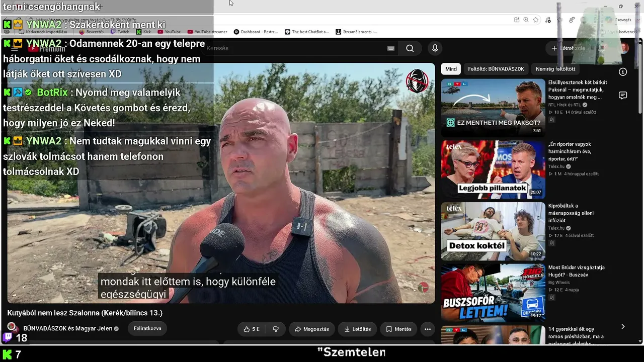Open the RTL Hírek és RTL channel link
This screenshot has height=362, width=644.
(565, 105)
